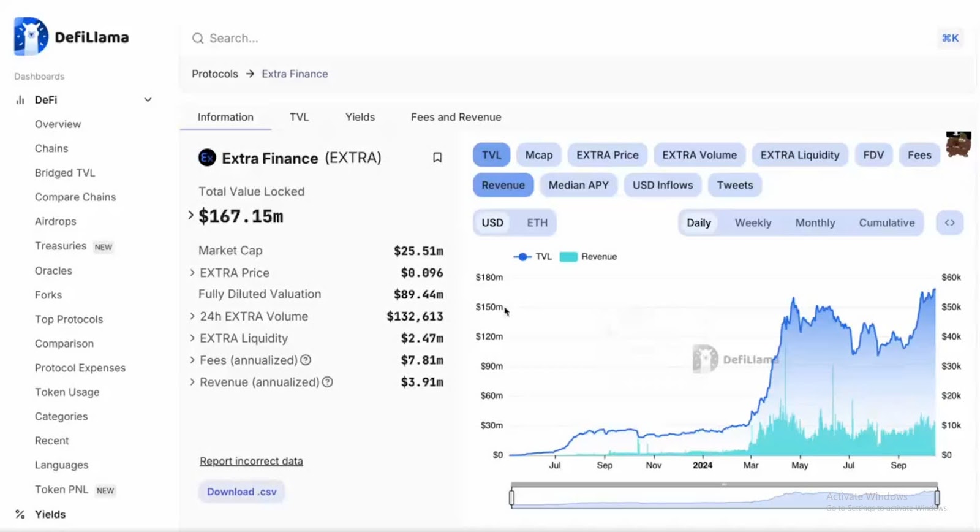Open Chains in the sidebar
980x532 pixels.
point(51,148)
